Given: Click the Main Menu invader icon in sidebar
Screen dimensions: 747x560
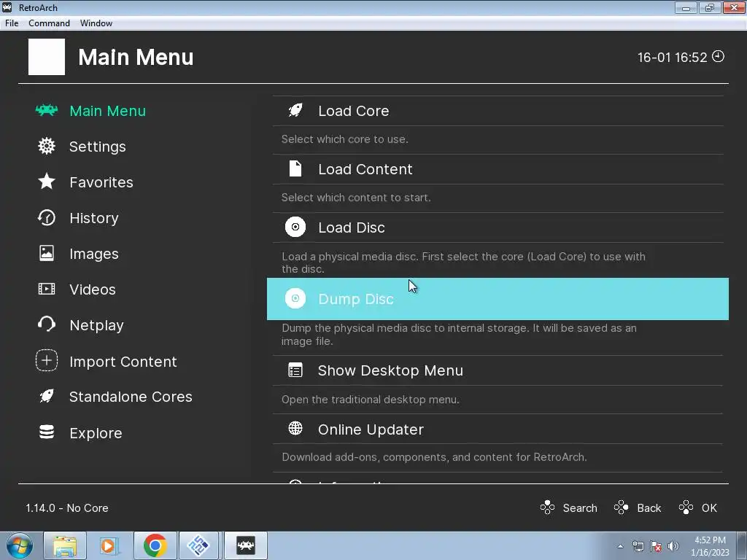Looking at the screenshot, I should 47,111.
